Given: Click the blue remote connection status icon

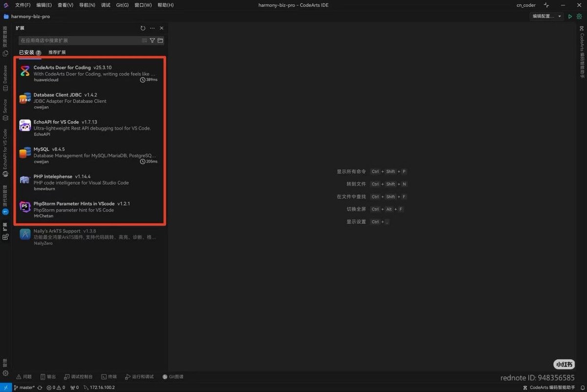Looking at the screenshot, I should 5,388.
